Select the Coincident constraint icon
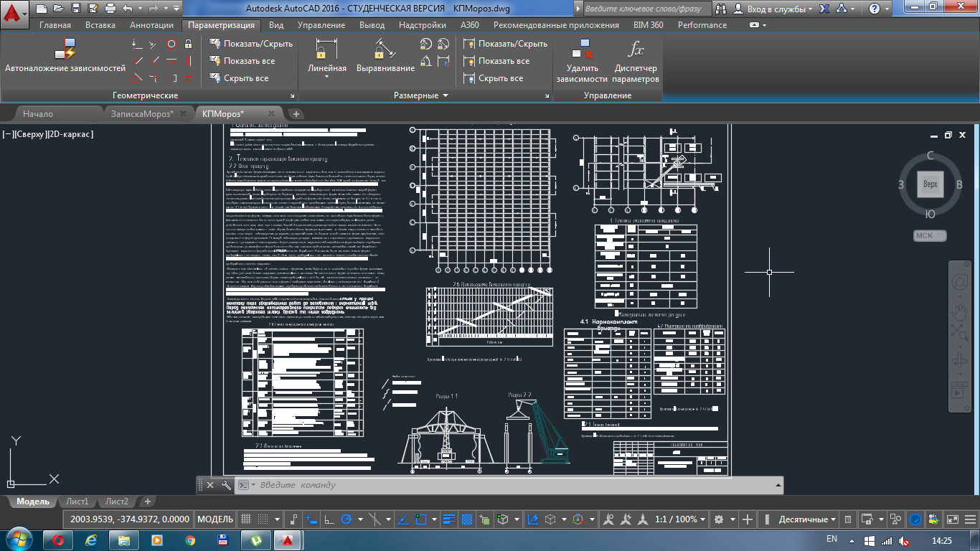 pyautogui.click(x=137, y=44)
